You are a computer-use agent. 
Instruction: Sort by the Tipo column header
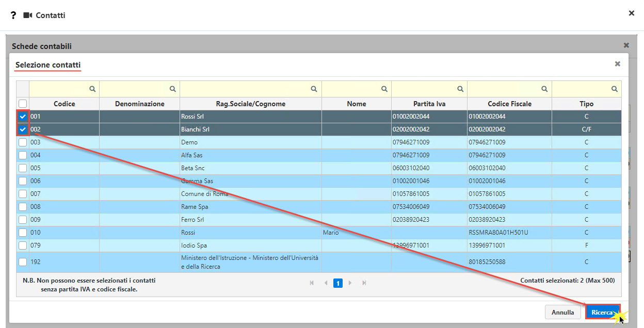coord(586,104)
